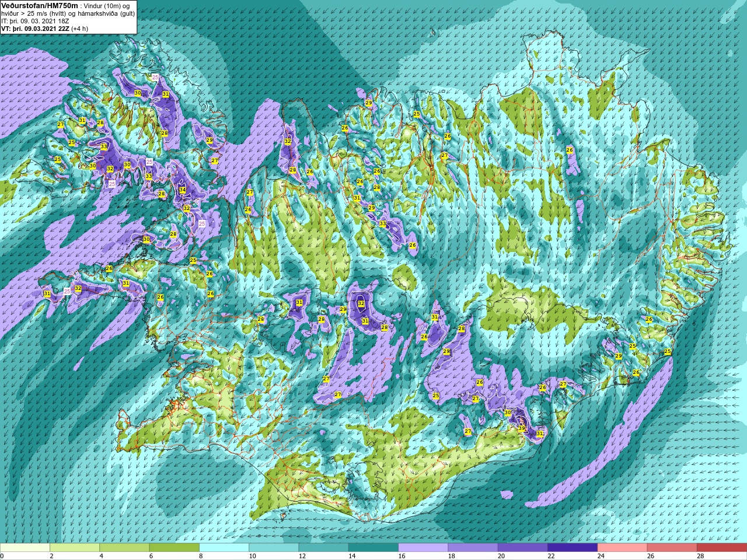The width and height of the screenshot is (747, 560).
Task: Click the legend scale number 24
Action: 601,556
